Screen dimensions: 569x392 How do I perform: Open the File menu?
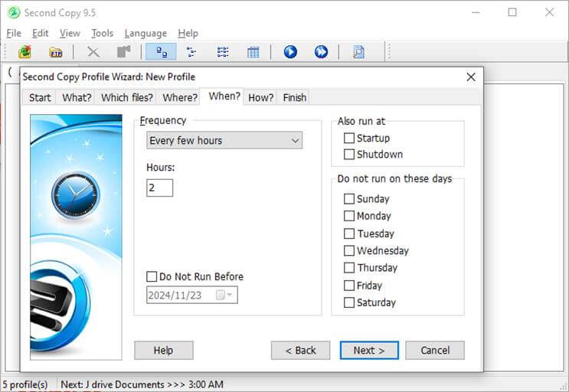coord(14,34)
